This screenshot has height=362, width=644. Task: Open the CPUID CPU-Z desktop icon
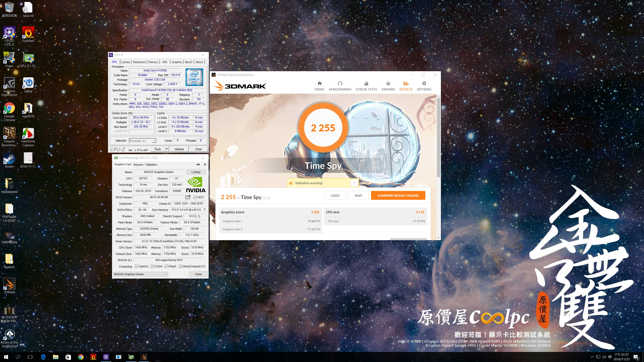9,36
